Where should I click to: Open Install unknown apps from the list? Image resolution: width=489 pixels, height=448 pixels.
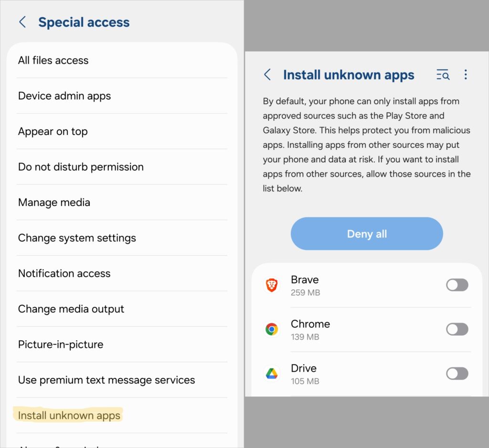click(68, 415)
